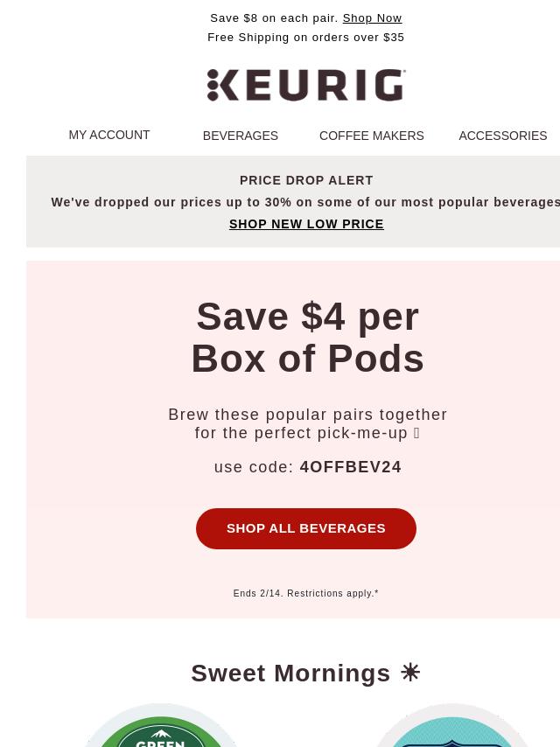Open the teal coffee pod image
Image resolution: width=560 pixels, height=747 pixels.
(451, 725)
